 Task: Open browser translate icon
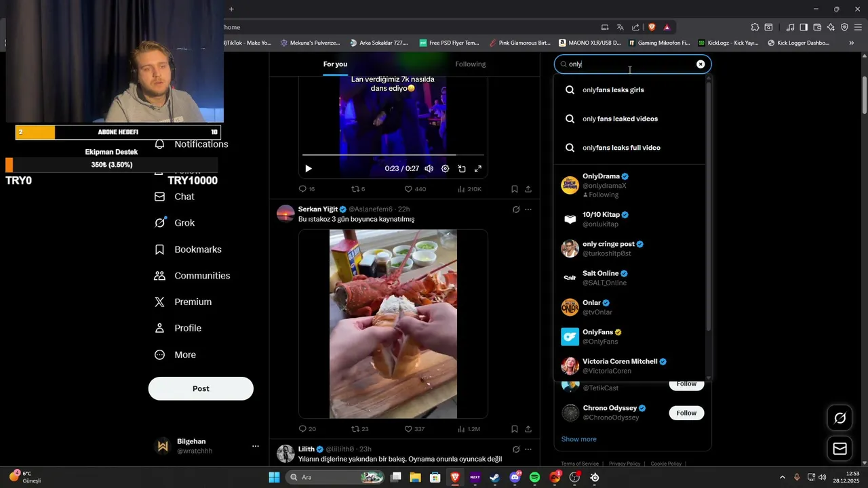pos(620,27)
